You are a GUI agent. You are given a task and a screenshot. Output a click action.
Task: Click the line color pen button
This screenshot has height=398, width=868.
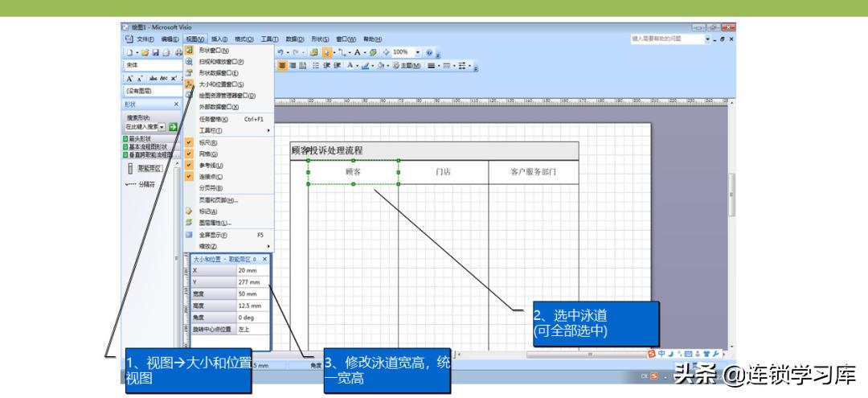(366, 65)
